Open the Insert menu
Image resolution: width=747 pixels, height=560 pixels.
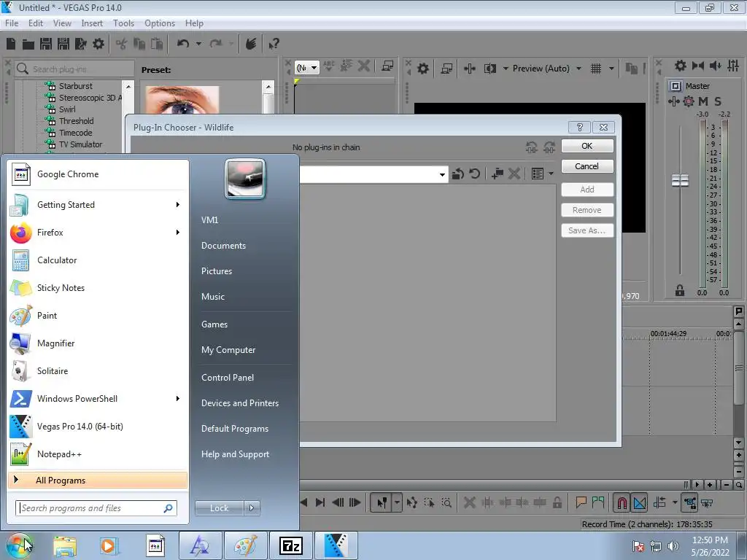click(91, 23)
